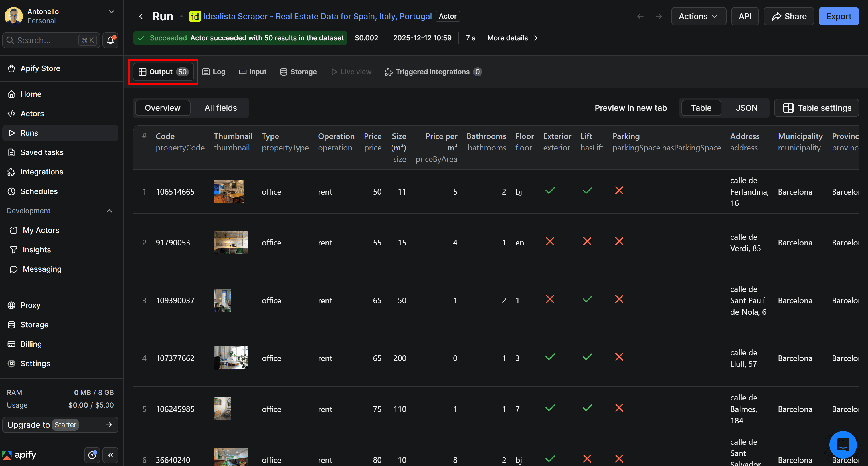Open the Actions dropdown menu
This screenshot has width=868, height=466.
point(698,16)
